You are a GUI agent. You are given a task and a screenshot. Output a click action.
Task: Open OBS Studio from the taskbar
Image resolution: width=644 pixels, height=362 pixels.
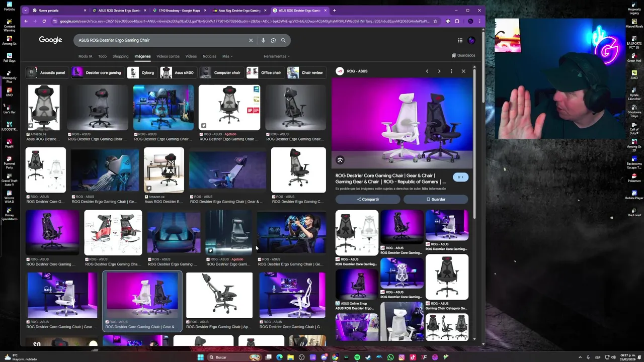302,357
